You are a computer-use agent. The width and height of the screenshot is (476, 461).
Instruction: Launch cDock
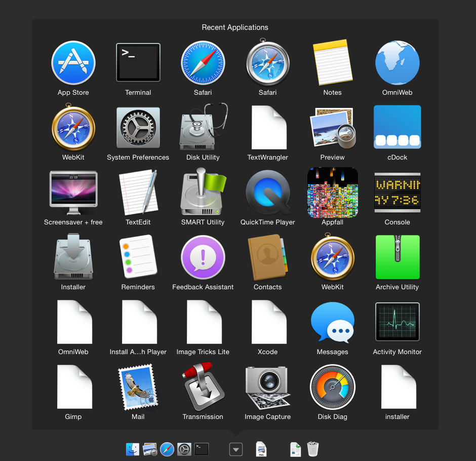(398, 127)
